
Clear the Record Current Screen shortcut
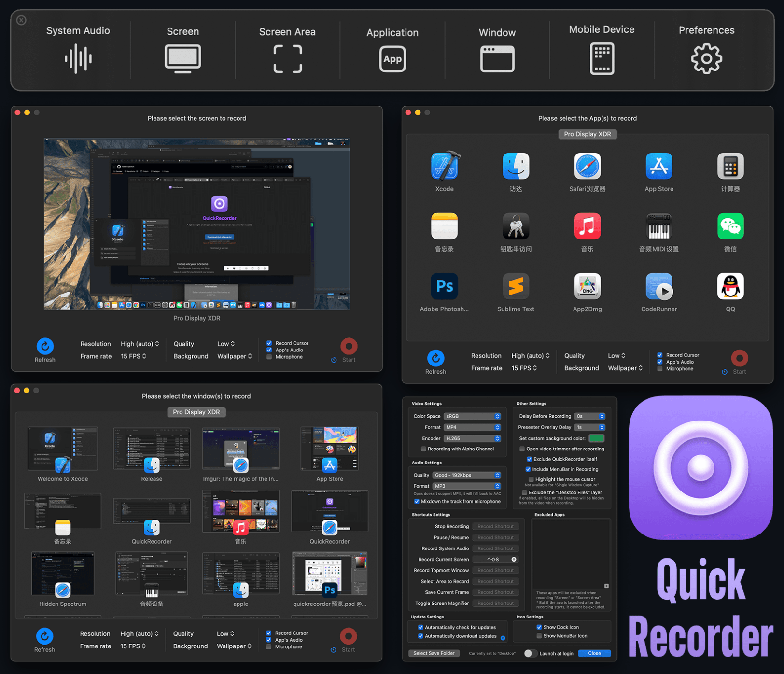coord(514,560)
